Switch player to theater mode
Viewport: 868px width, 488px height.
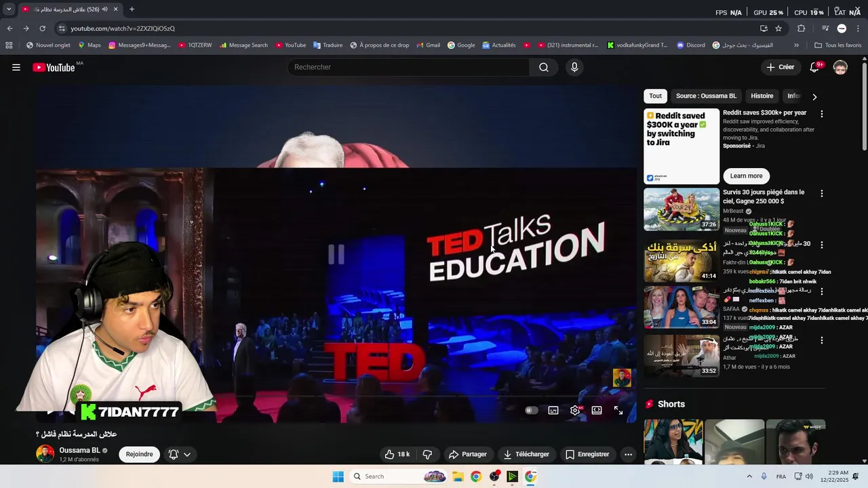coord(597,410)
